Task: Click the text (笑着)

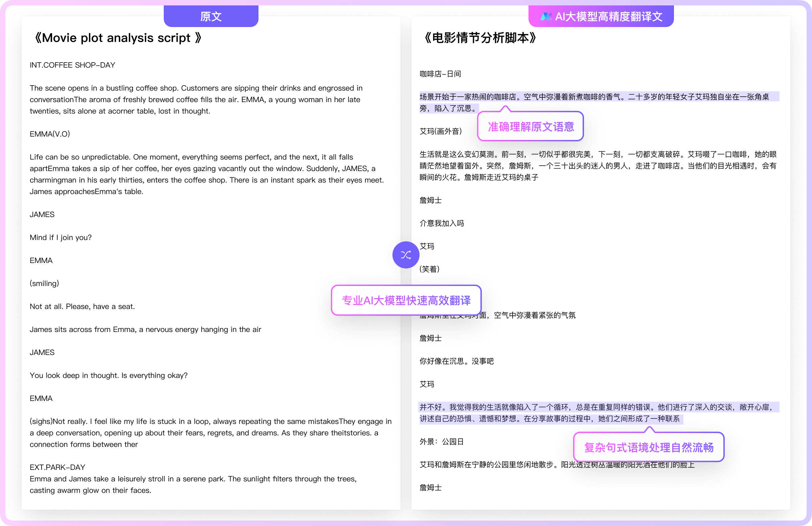Action: [430, 269]
